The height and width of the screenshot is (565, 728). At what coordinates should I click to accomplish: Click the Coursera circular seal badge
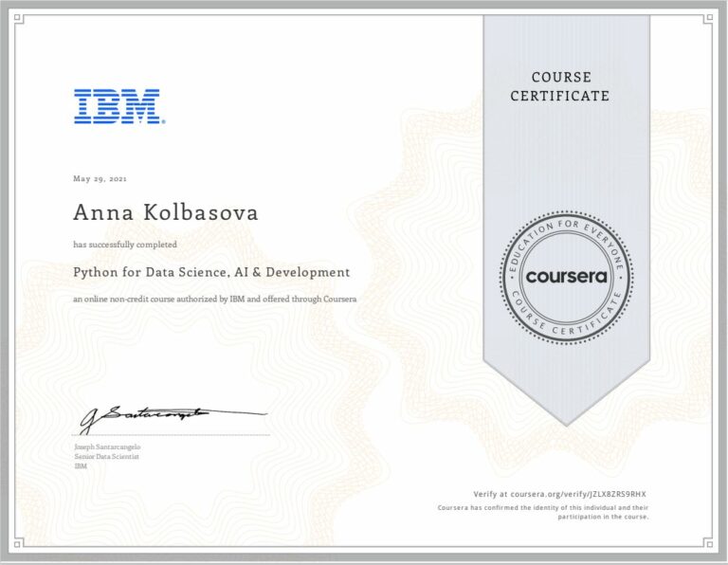(x=566, y=277)
